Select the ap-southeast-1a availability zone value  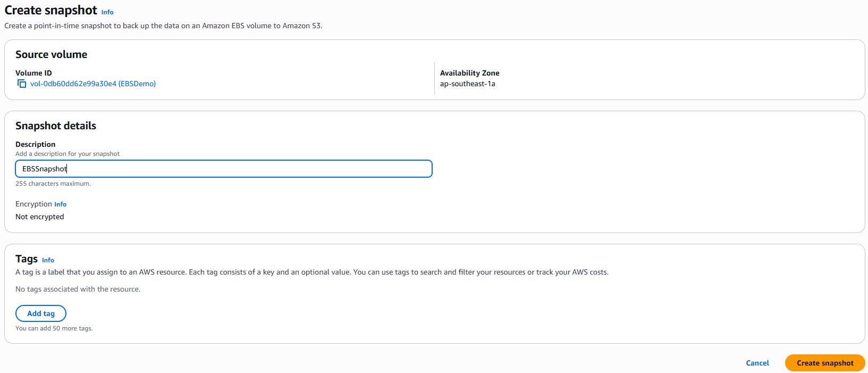[467, 84]
